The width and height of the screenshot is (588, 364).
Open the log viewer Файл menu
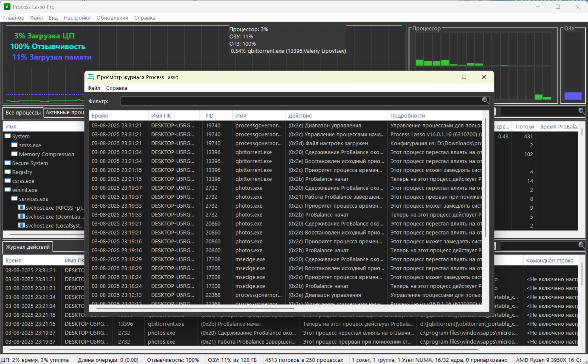(x=94, y=88)
